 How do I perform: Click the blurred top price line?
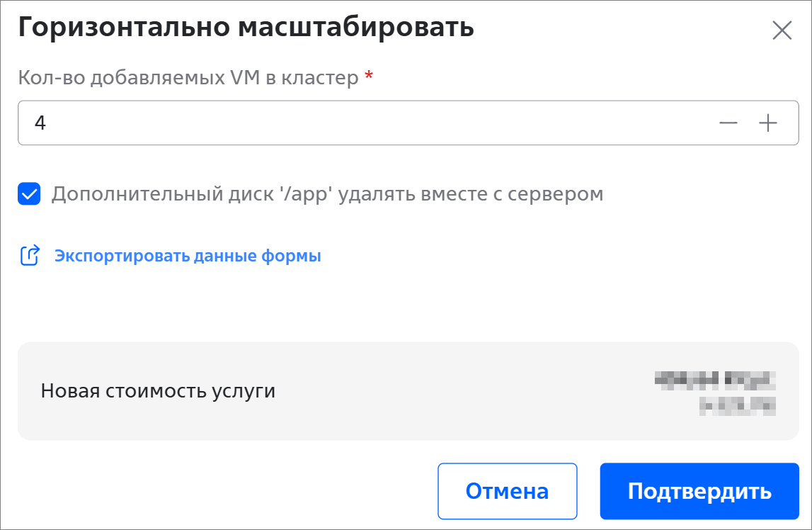pos(715,379)
